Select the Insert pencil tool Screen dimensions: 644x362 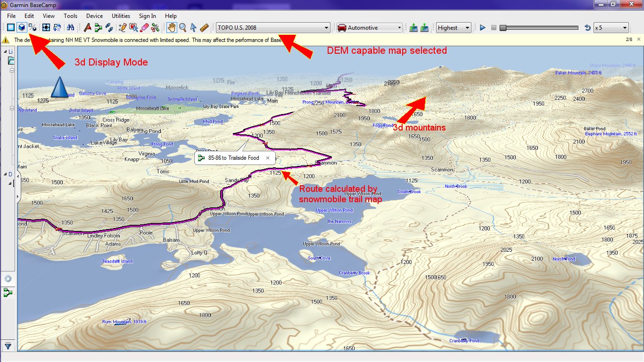[x=123, y=27]
